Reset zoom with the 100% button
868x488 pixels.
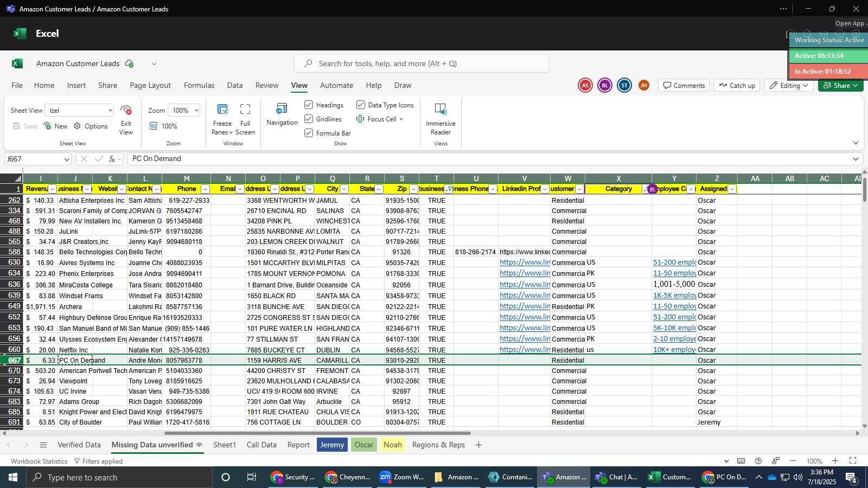tap(163, 126)
